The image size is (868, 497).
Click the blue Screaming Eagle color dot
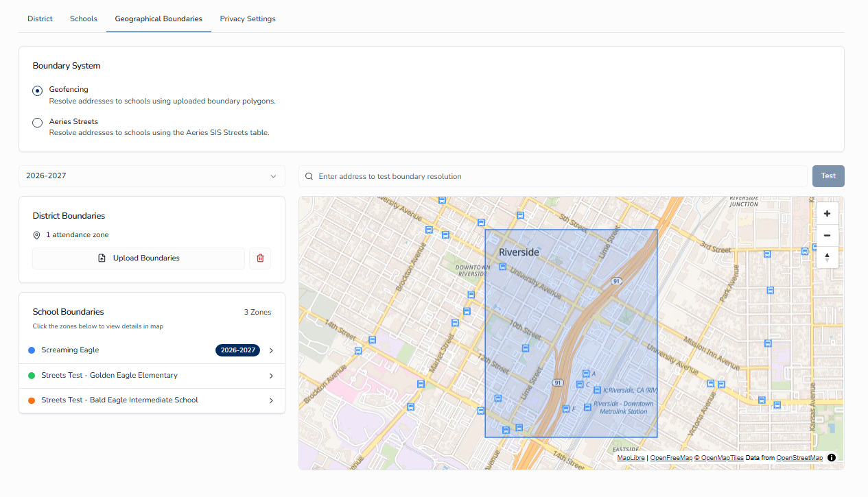32,350
